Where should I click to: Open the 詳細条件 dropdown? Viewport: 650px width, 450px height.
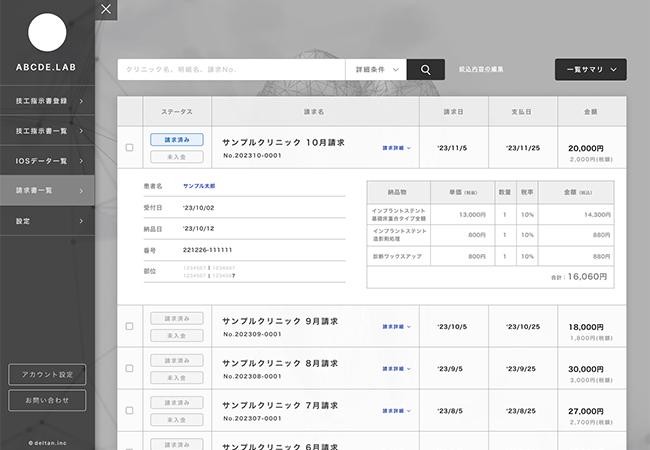point(376,70)
